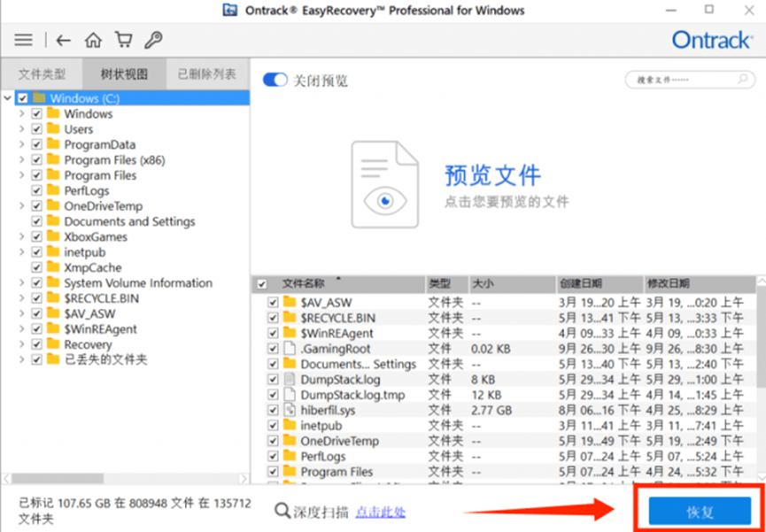766x532 pixels.
Task: Click the Windows (C:) drive folder icon
Action: click(39, 98)
